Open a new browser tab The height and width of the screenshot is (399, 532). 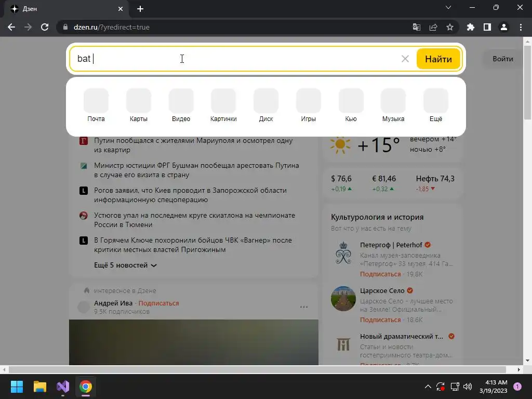(140, 9)
